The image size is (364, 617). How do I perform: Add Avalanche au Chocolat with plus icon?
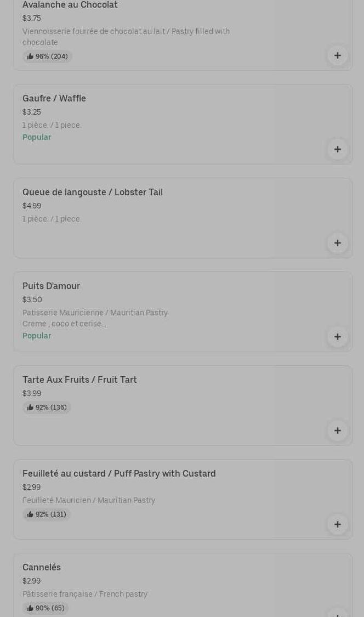[337, 55]
